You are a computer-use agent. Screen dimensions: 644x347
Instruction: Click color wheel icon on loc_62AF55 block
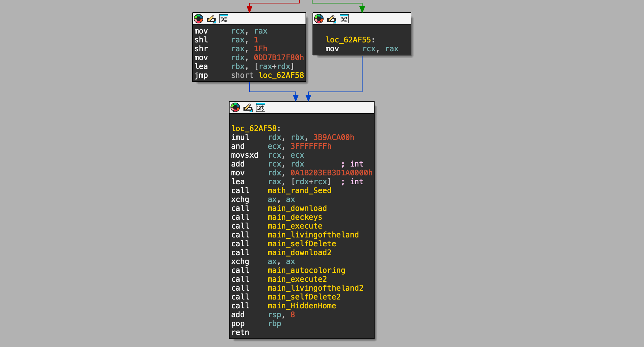click(319, 19)
